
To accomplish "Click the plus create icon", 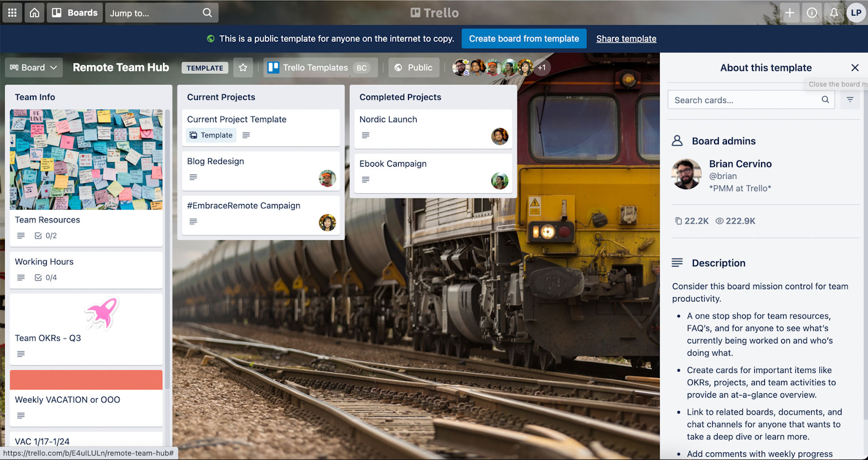I will click(x=790, y=12).
